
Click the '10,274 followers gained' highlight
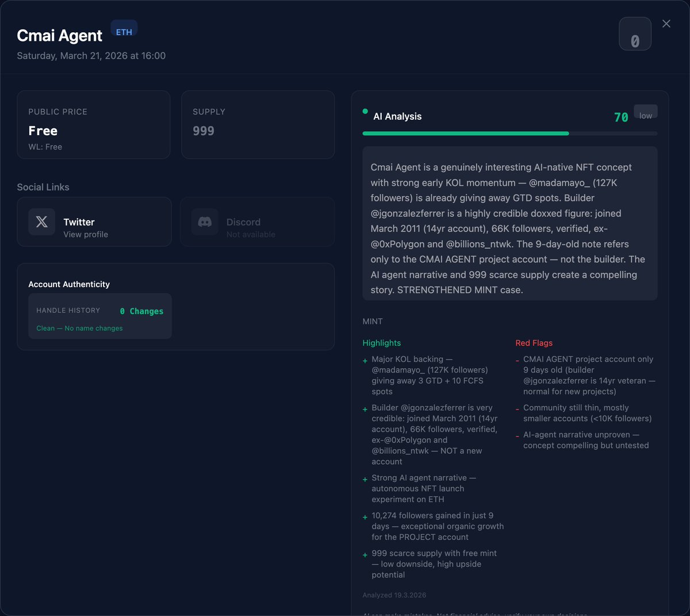(x=434, y=526)
